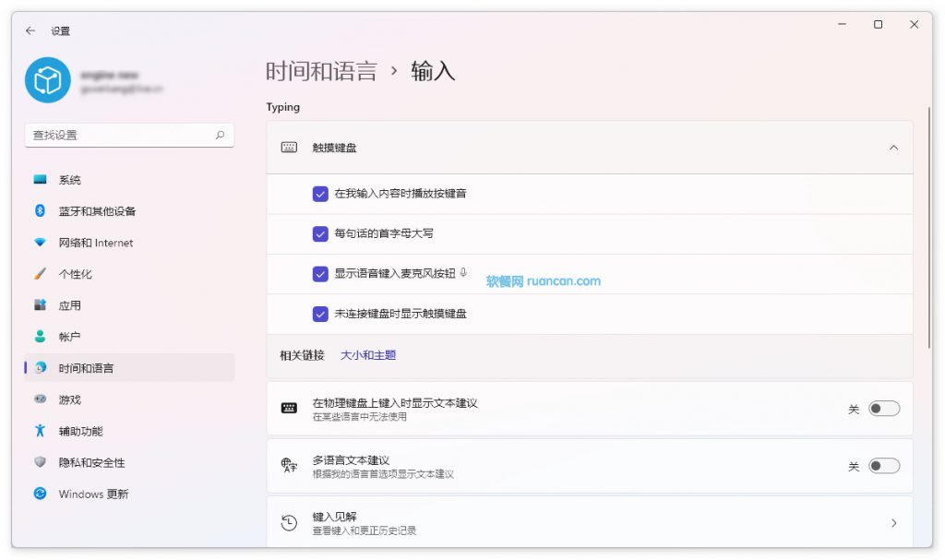Go to 时间和语言 breadcrumb in header
The image size is (945, 560).
(x=321, y=71)
